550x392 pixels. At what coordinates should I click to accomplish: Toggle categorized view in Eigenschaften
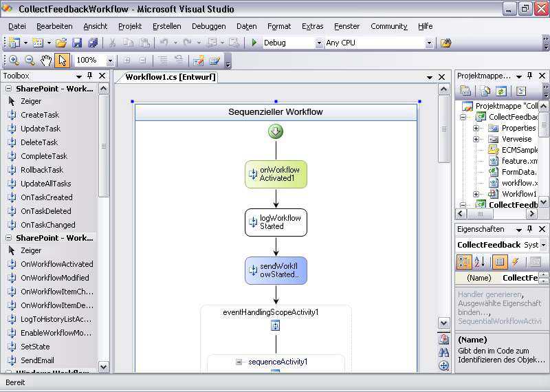[463, 262]
